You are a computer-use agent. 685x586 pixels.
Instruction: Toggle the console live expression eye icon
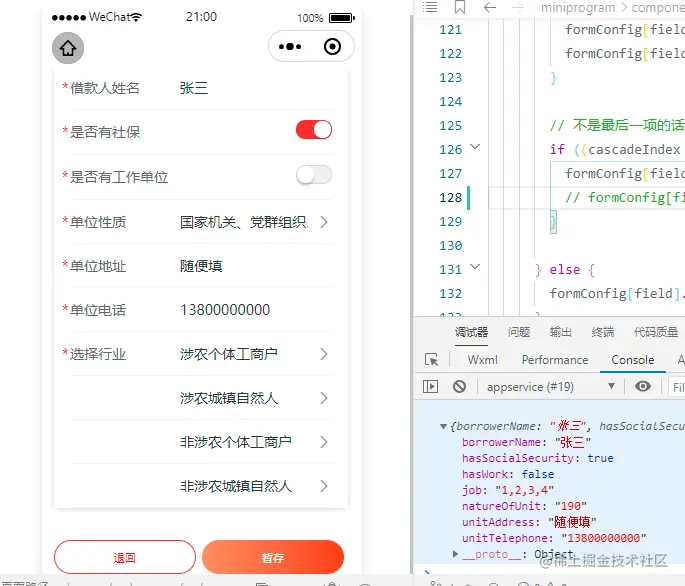click(x=643, y=386)
